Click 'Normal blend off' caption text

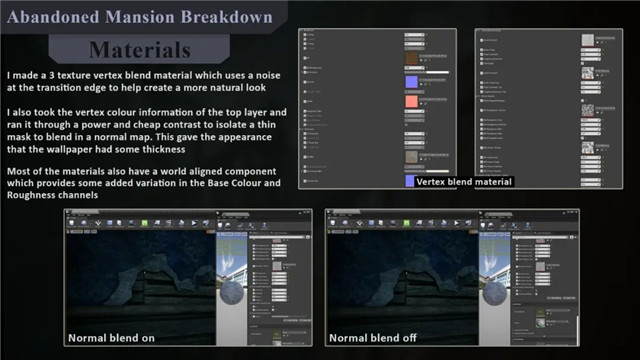tap(373, 338)
